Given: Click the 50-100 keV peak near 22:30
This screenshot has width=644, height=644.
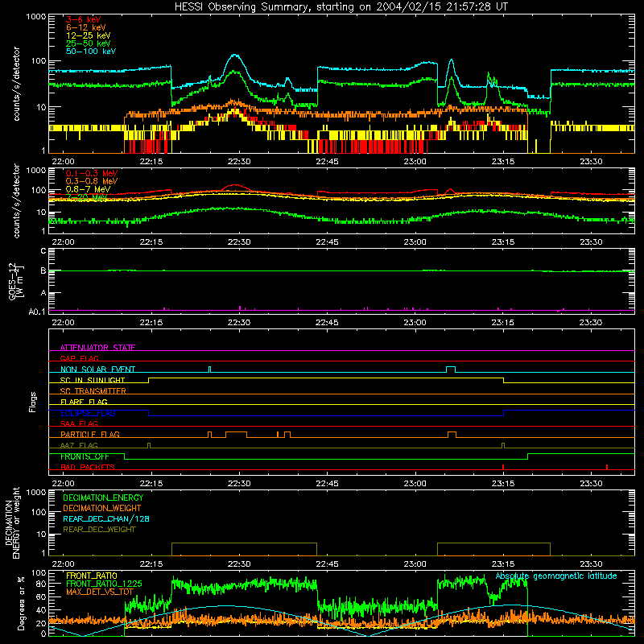Looking at the screenshot, I should click(235, 55).
